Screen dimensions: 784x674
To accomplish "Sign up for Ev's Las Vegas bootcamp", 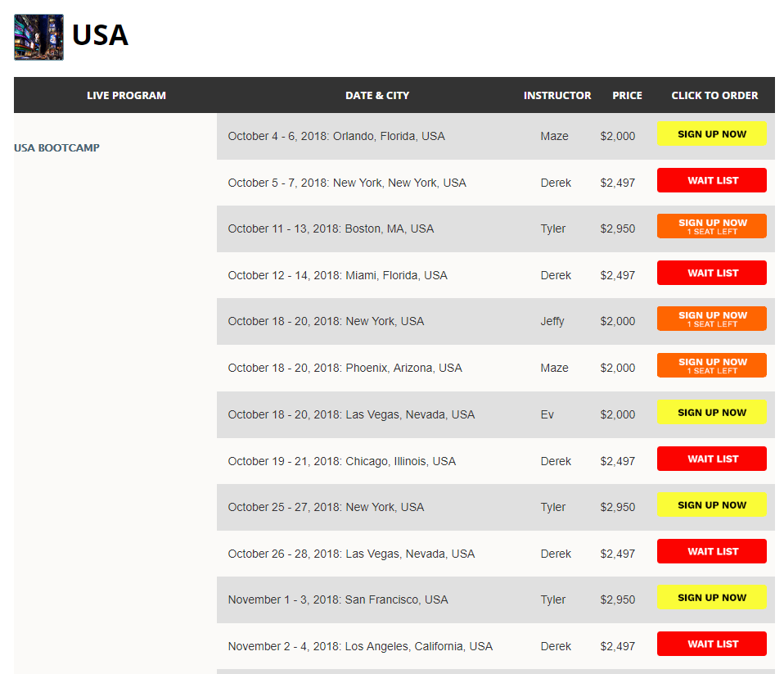I will [x=711, y=412].
